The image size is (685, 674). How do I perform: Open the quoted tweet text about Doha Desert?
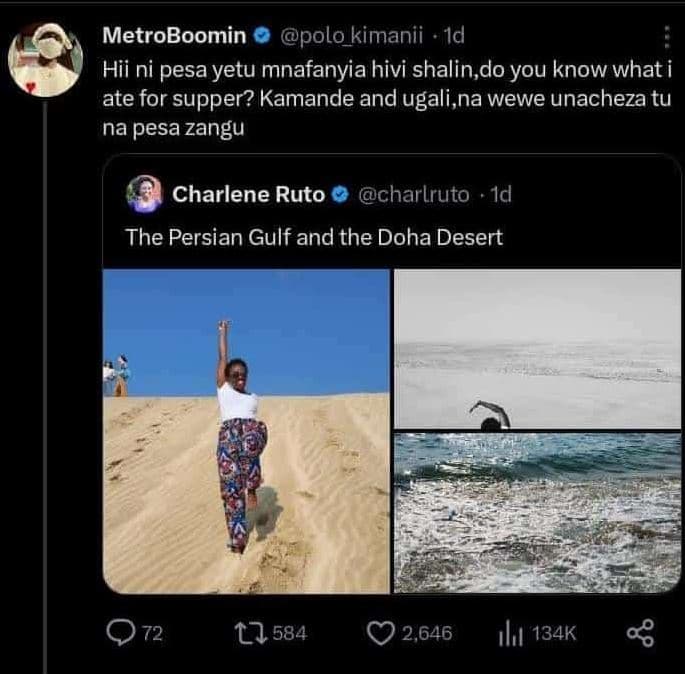pos(314,238)
